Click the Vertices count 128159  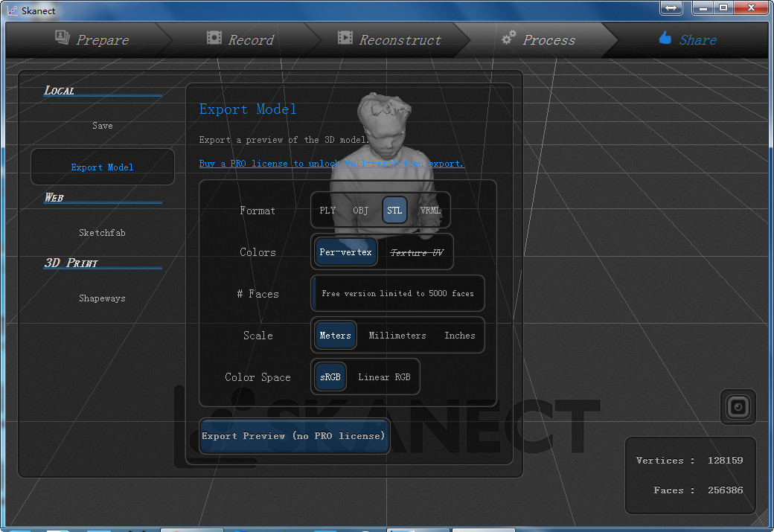pos(725,461)
